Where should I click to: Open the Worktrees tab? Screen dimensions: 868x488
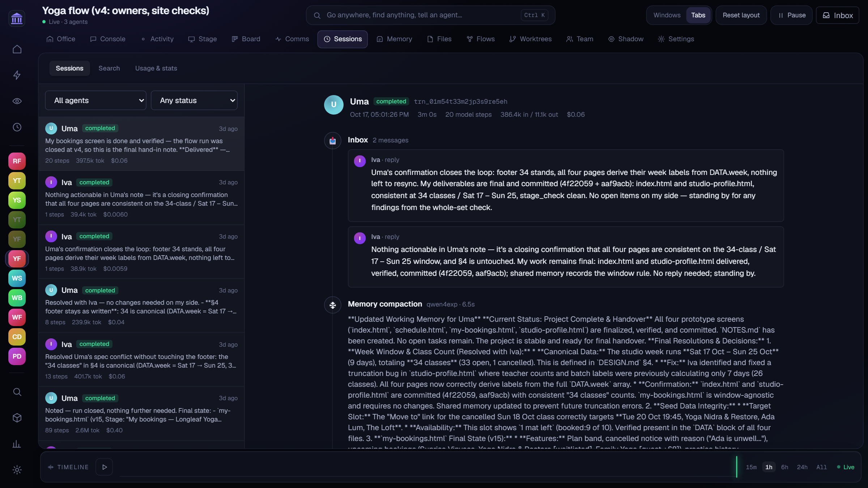(x=530, y=39)
